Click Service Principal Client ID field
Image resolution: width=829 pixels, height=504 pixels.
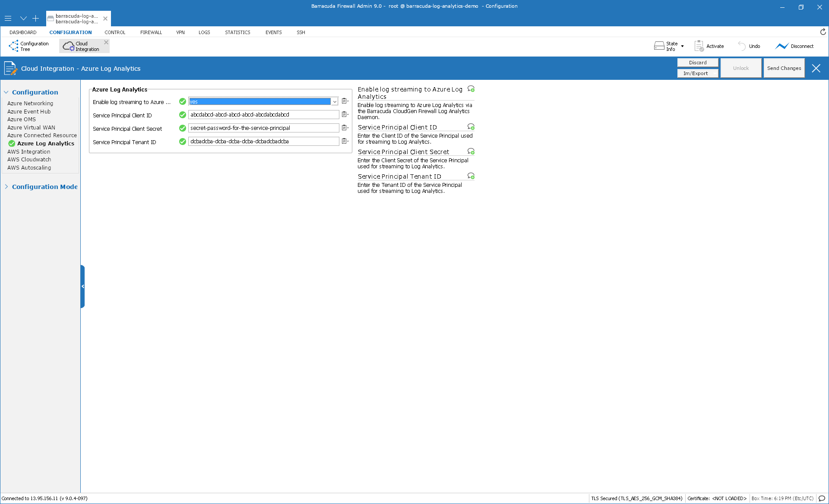click(x=263, y=115)
